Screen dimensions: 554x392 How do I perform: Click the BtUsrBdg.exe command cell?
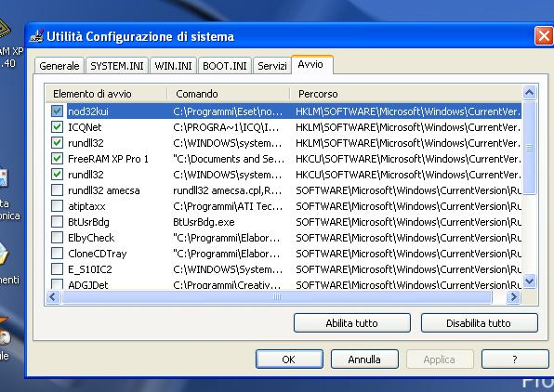[x=204, y=222]
